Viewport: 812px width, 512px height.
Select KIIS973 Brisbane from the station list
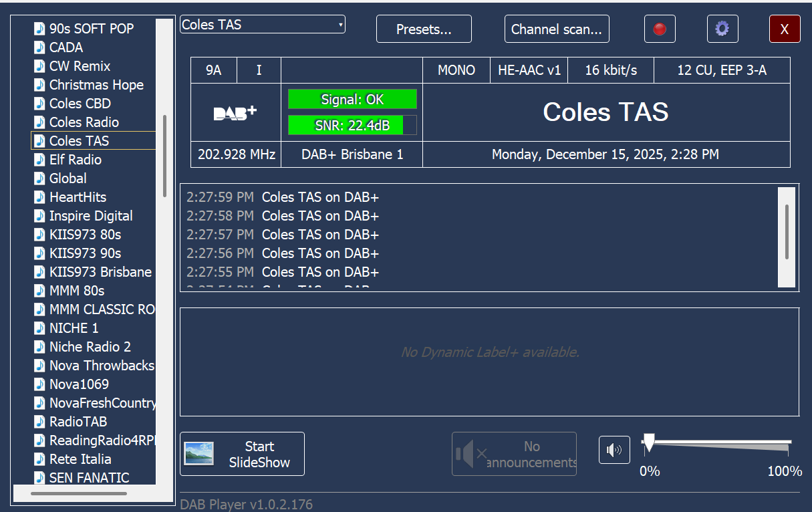[100, 272]
